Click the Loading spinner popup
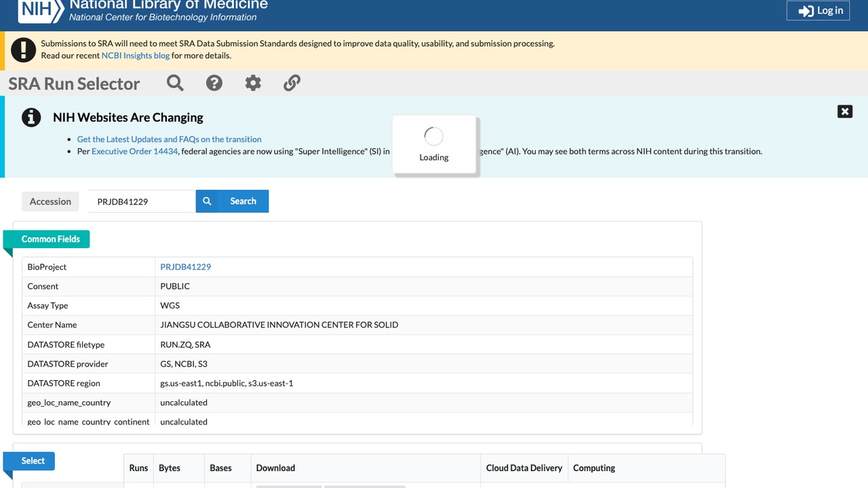 tap(434, 144)
